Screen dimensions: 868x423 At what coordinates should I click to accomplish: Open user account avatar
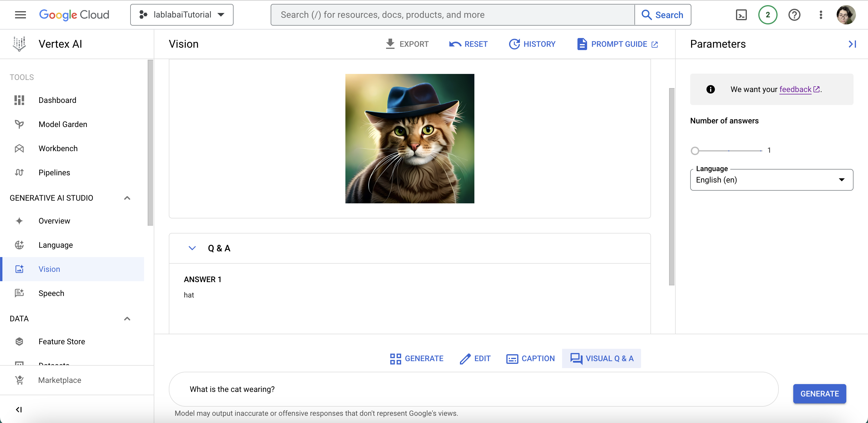tap(845, 15)
